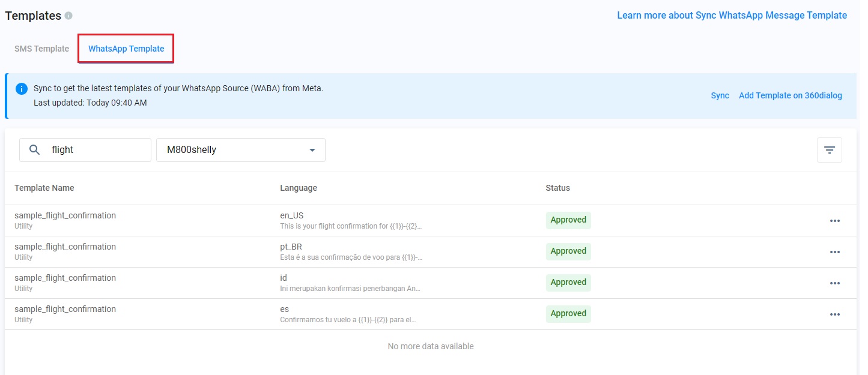This screenshot has height=375, width=868.
Task: Open more options for en_US template
Action: click(x=834, y=221)
